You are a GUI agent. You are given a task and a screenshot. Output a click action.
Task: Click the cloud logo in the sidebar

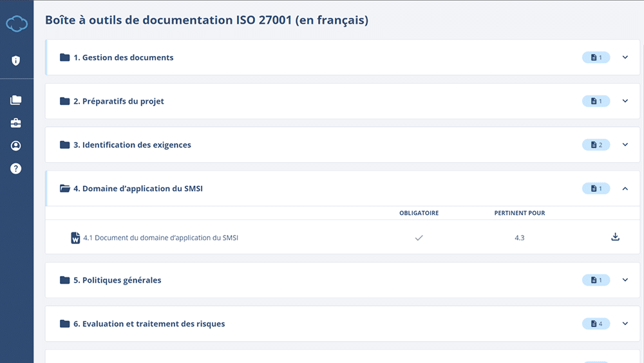pyautogui.click(x=16, y=24)
